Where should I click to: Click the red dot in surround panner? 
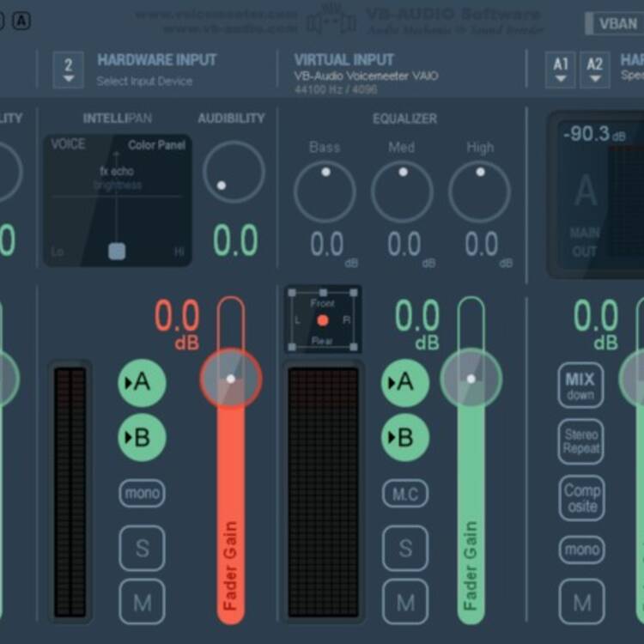click(x=323, y=320)
